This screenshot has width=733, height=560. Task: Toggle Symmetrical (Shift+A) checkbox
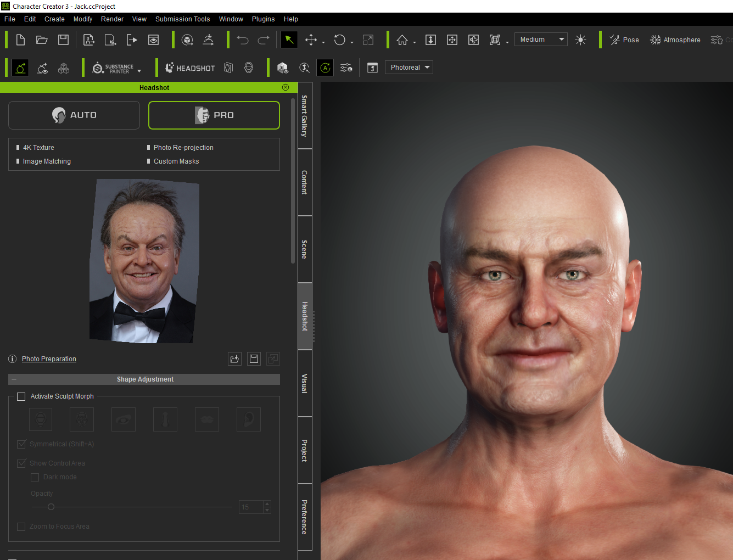point(21,444)
